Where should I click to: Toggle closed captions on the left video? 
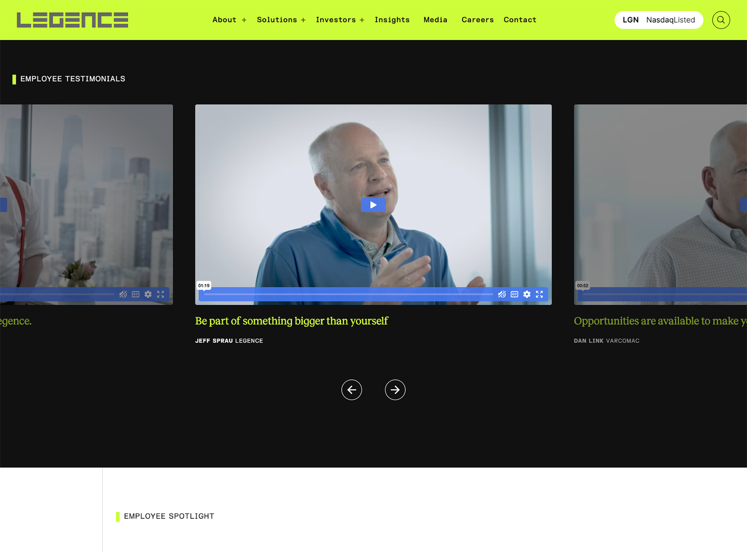pos(135,294)
